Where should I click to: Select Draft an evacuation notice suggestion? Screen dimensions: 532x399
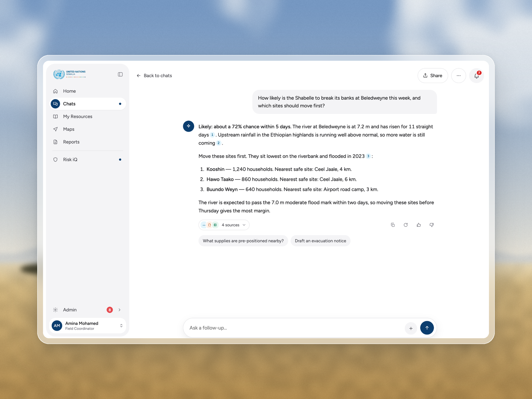321,241
